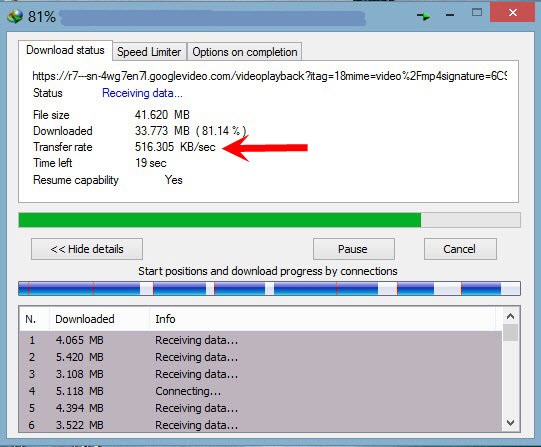
Task: Select the Download status tab
Action: point(65,50)
